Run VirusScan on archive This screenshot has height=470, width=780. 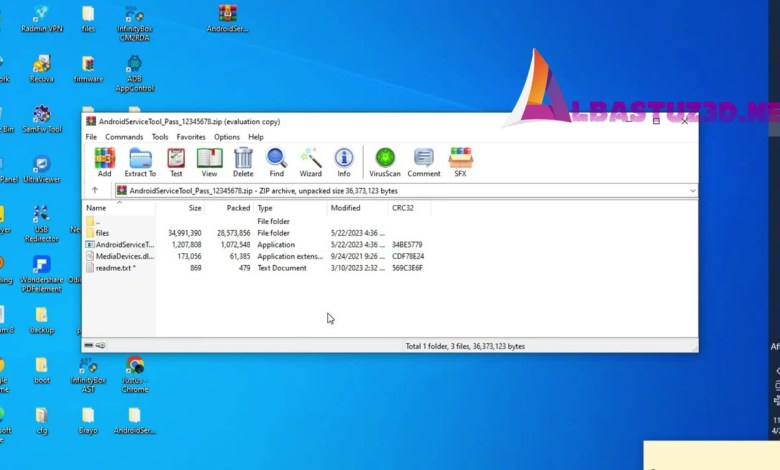[x=385, y=162]
